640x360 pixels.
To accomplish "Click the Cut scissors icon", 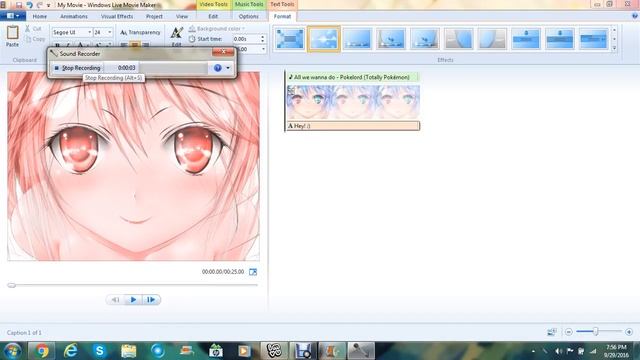I will [27, 29].
